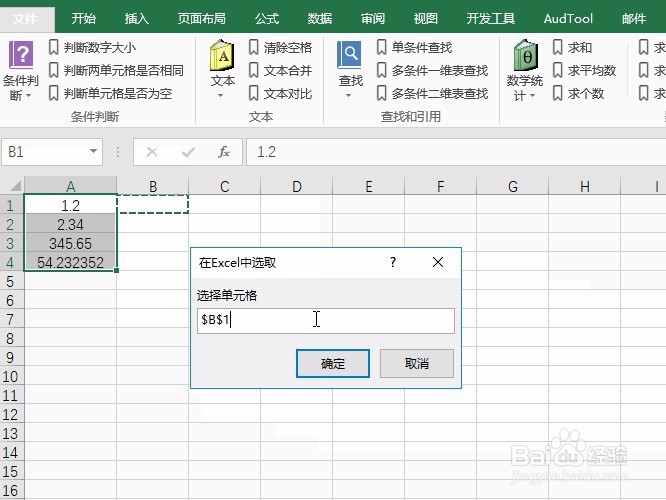
Task: Close the 在Excel中选取 dialog
Action: pyautogui.click(x=438, y=262)
